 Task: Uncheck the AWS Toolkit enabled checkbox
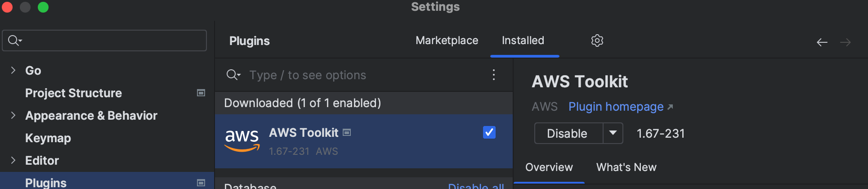(x=489, y=132)
